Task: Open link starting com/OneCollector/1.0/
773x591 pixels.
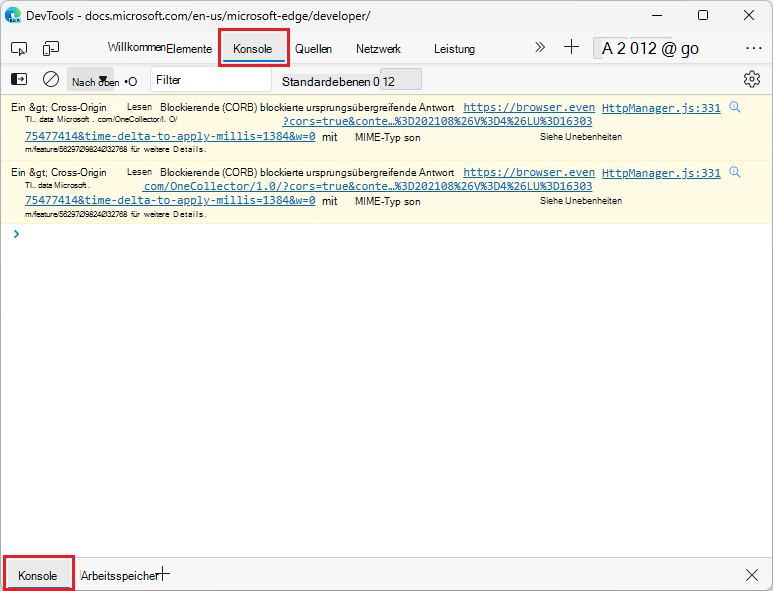Action: (x=367, y=186)
